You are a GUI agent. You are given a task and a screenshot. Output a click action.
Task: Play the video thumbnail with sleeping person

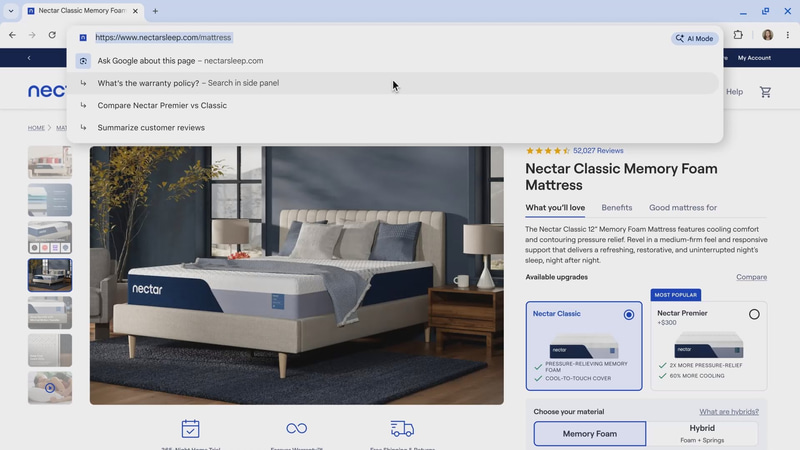pyautogui.click(x=50, y=388)
